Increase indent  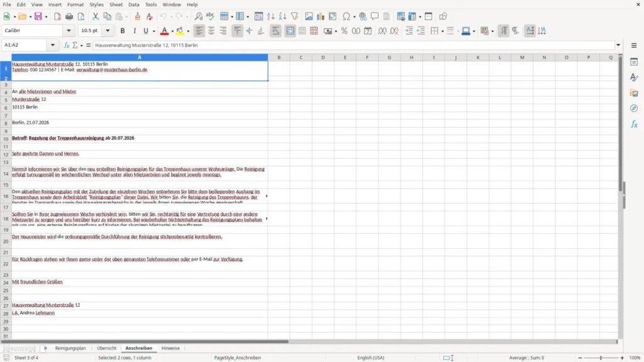tap(409, 31)
